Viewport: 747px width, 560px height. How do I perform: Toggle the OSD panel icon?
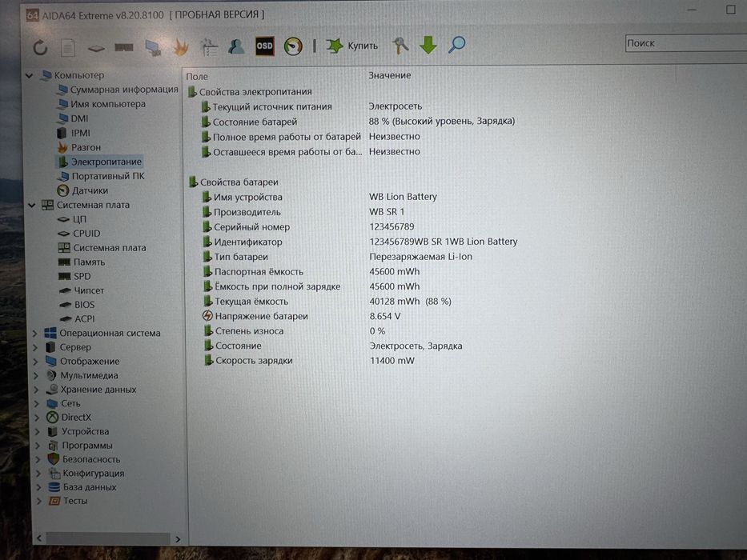[264, 46]
